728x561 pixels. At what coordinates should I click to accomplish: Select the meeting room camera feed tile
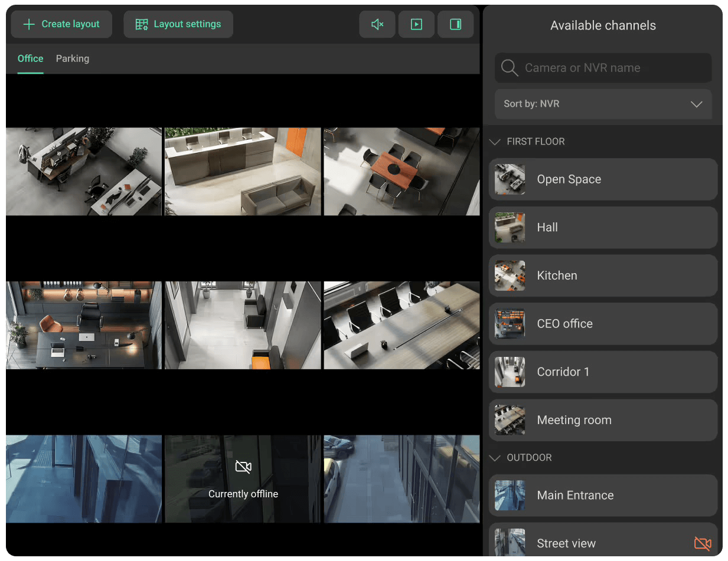(401, 325)
